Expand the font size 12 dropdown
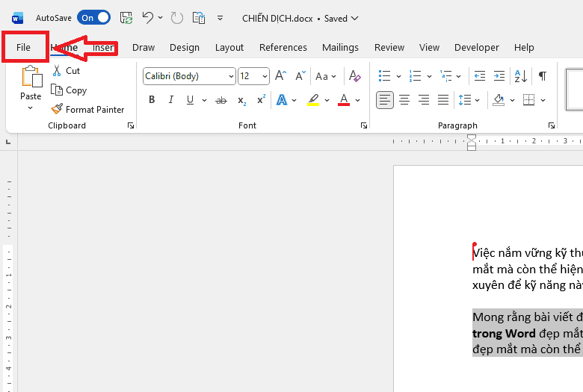The height and width of the screenshot is (392, 583). coord(265,76)
